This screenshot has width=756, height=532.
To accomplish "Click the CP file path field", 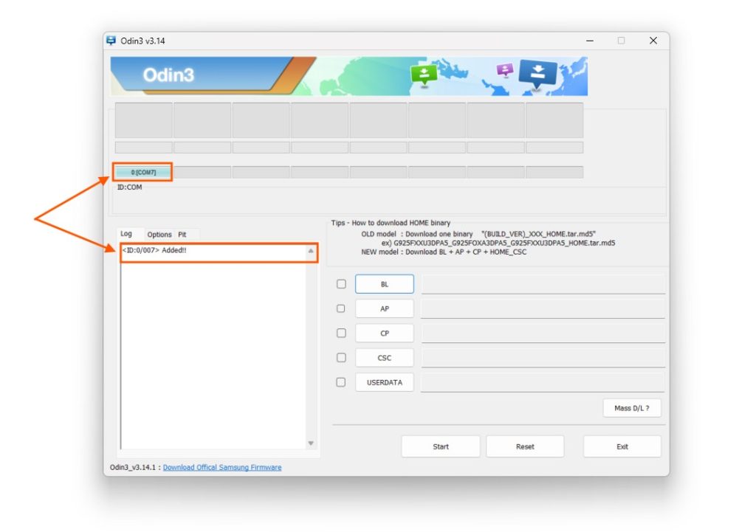I will (543, 334).
